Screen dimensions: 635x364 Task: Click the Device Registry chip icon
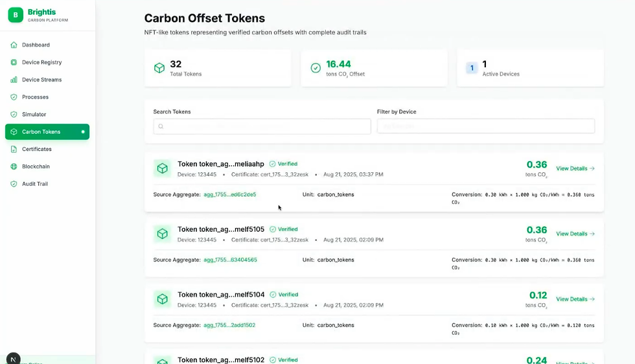click(x=14, y=62)
